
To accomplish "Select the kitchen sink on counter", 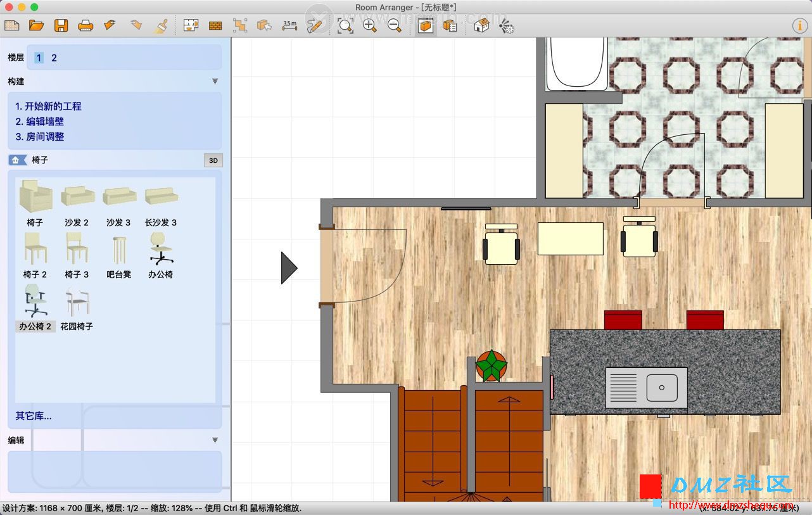I will [x=647, y=387].
